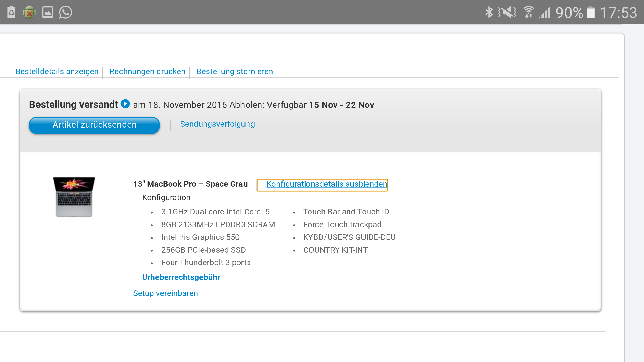
Task: Click the Artikel zurücksenden button
Action: coord(94,125)
